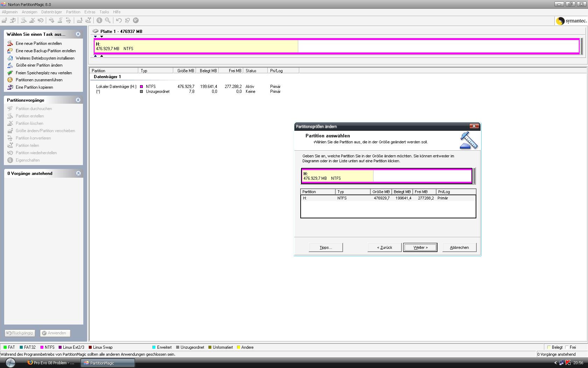Click the Windows Start orb

[10, 363]
